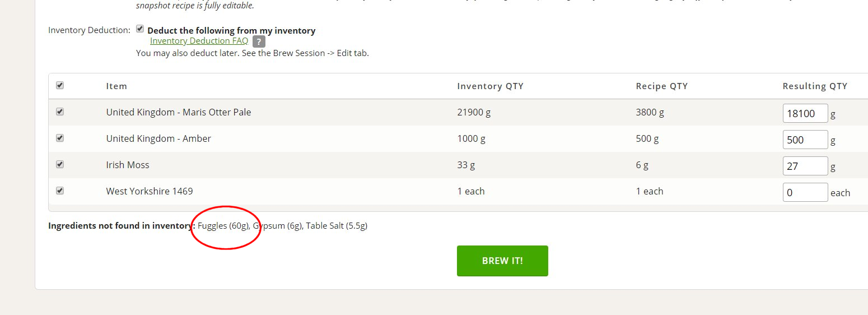
Task: Click the Recipe QTY column header
Action: (661, 86)
